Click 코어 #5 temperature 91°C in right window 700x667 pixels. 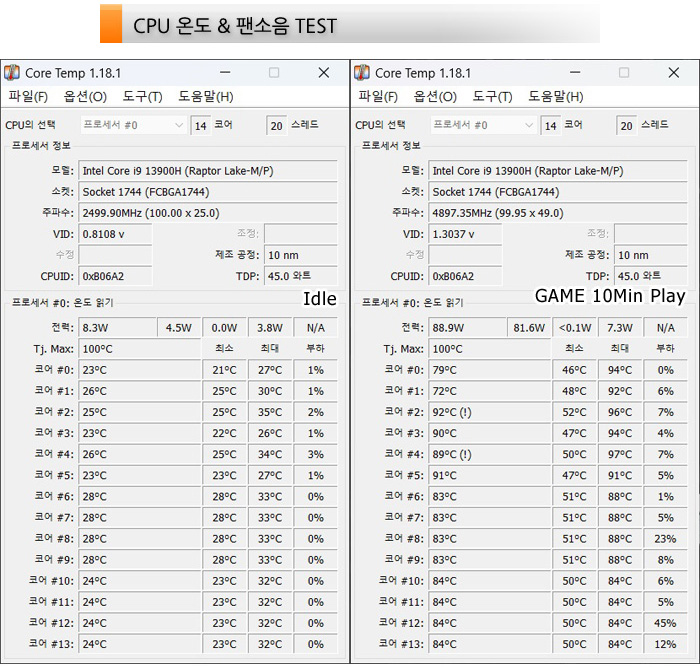pos(490,475)
